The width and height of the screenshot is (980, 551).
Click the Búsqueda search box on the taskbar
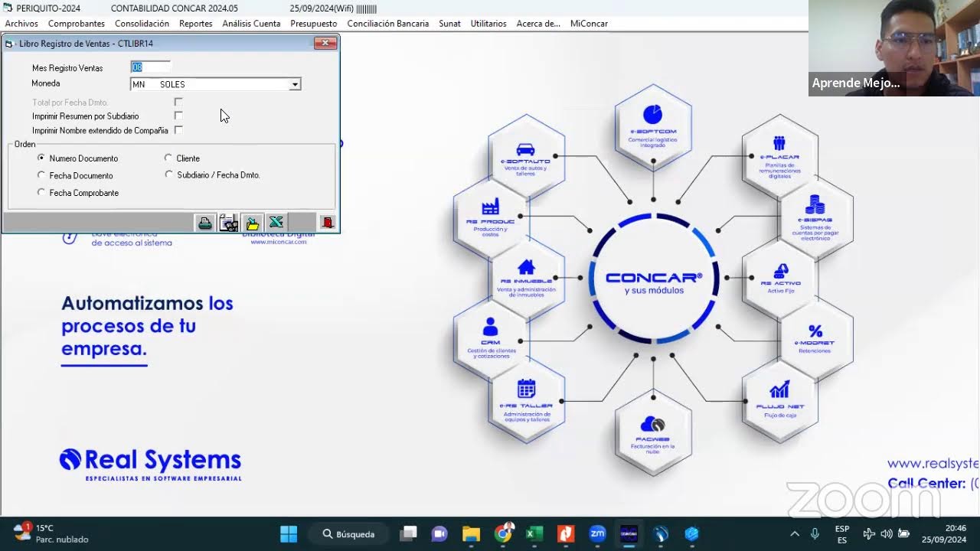(x=349, y=533)
